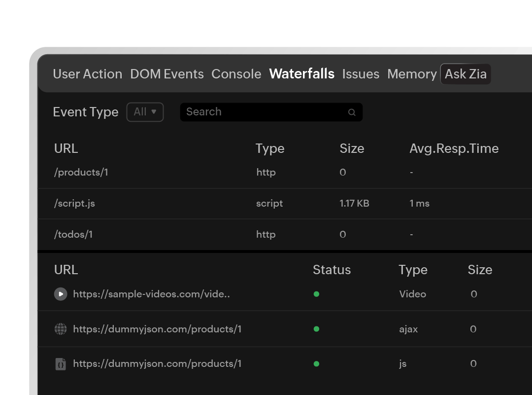Select the video play icon beside sample-videos.com
The width and height of the screenshot is (532, 395).
point(60,294)
